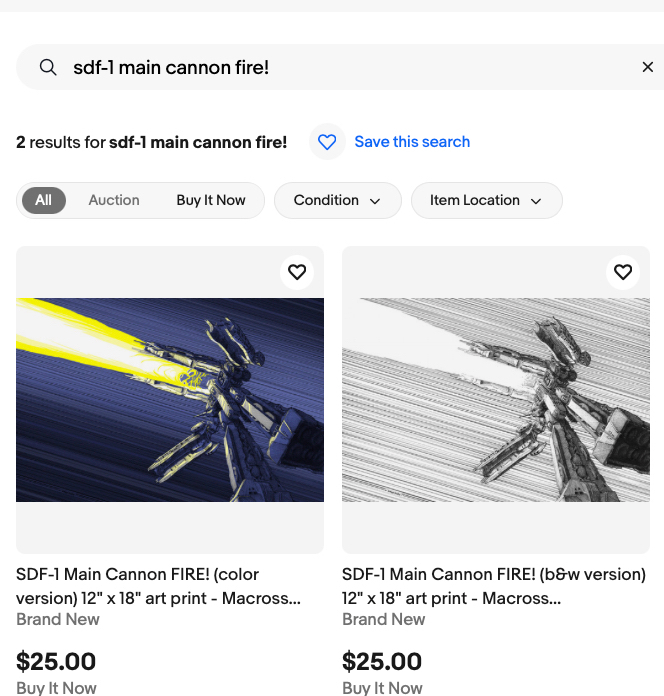The width and height of the screenshot is (664, 696).
Task: Open the color version print listing title
Action: click(158, 586)
